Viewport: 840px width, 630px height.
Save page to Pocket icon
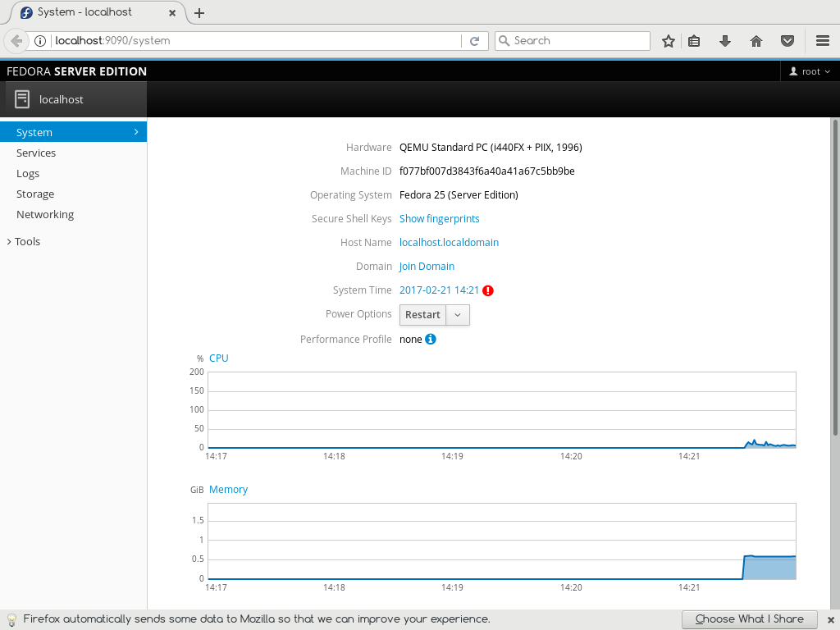[787, 41]
